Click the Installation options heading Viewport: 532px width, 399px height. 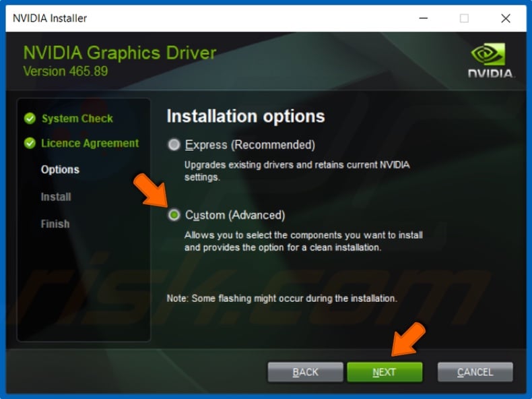[x=246, y=116]
